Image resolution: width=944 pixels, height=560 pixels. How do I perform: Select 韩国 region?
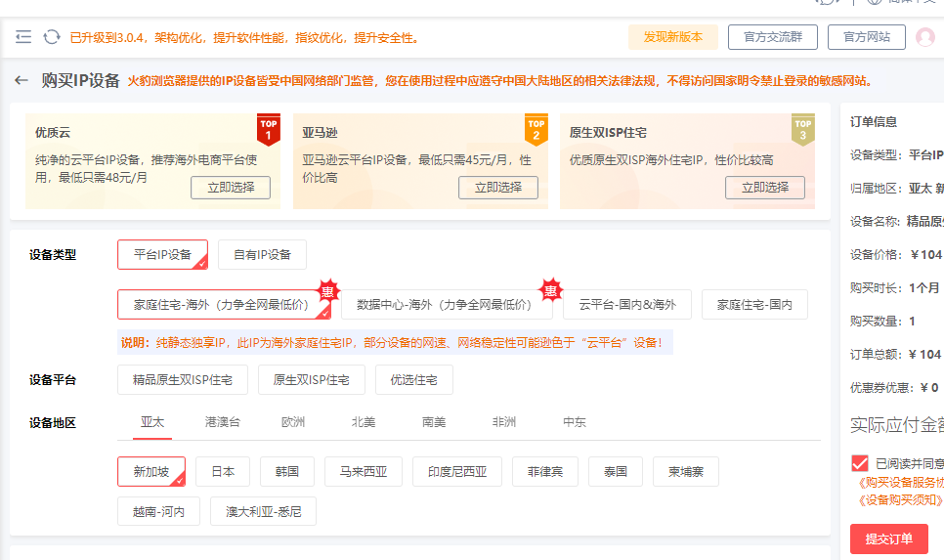(287, 471)
